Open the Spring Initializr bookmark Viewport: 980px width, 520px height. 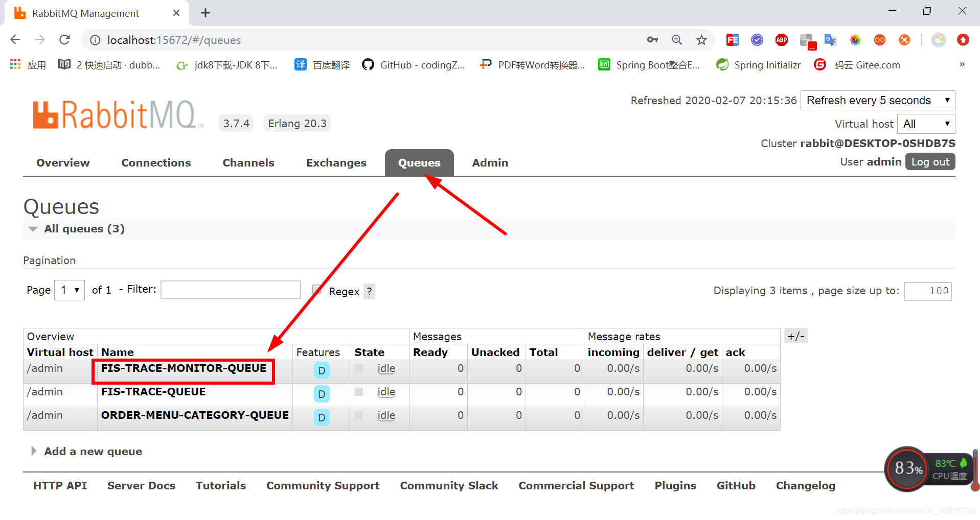758,65
